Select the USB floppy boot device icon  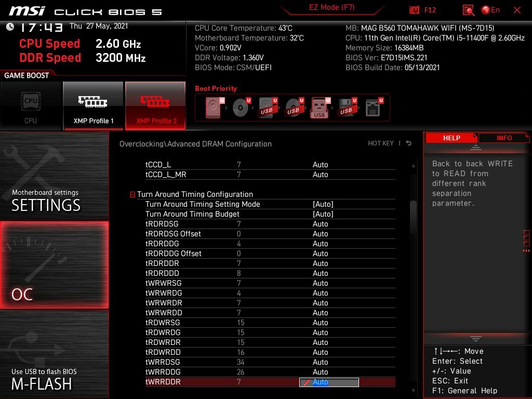click(x=347, y=108)
